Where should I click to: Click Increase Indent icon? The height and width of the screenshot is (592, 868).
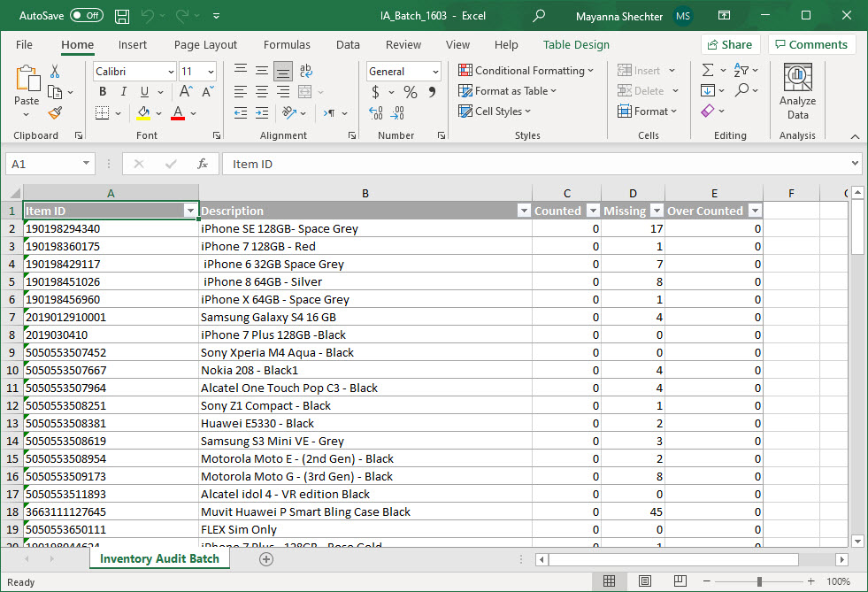pyautogui.click(x=262, y=113)
